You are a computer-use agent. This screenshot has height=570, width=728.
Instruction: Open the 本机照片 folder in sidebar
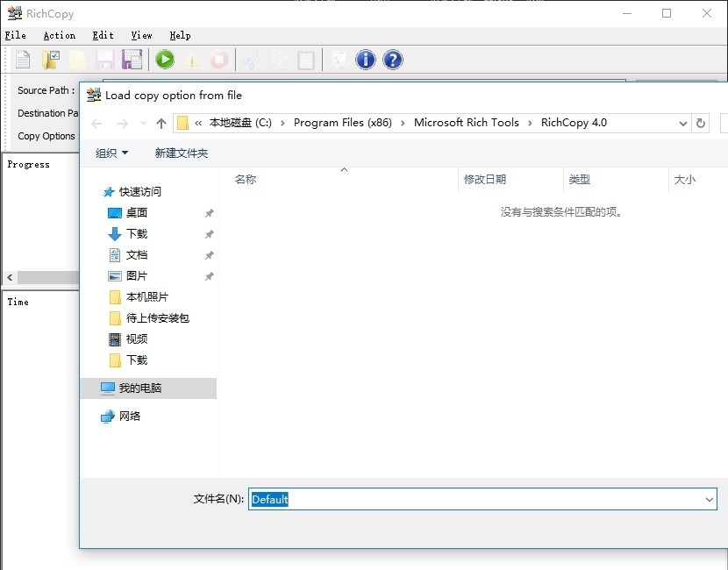click(x=146, y=297)
